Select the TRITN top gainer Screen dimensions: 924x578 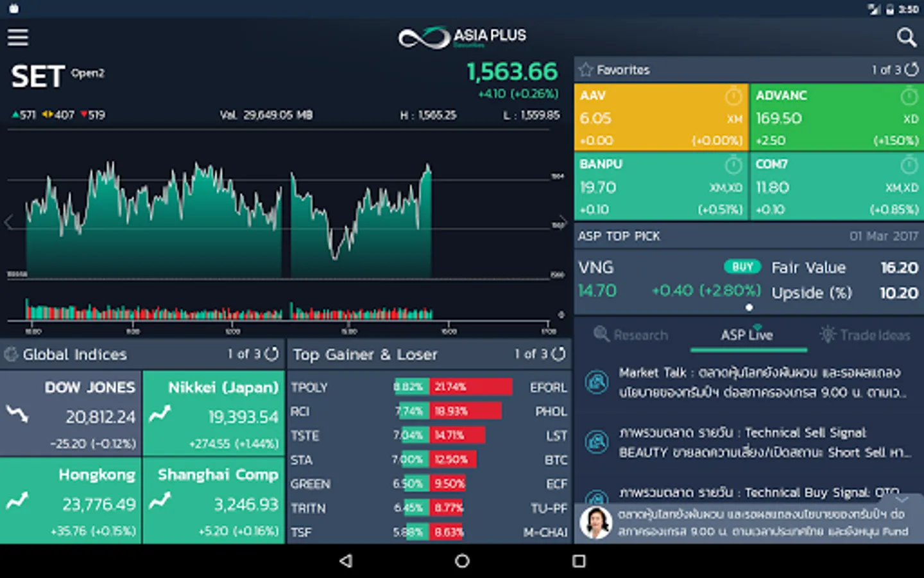click(x=308, y=508)
